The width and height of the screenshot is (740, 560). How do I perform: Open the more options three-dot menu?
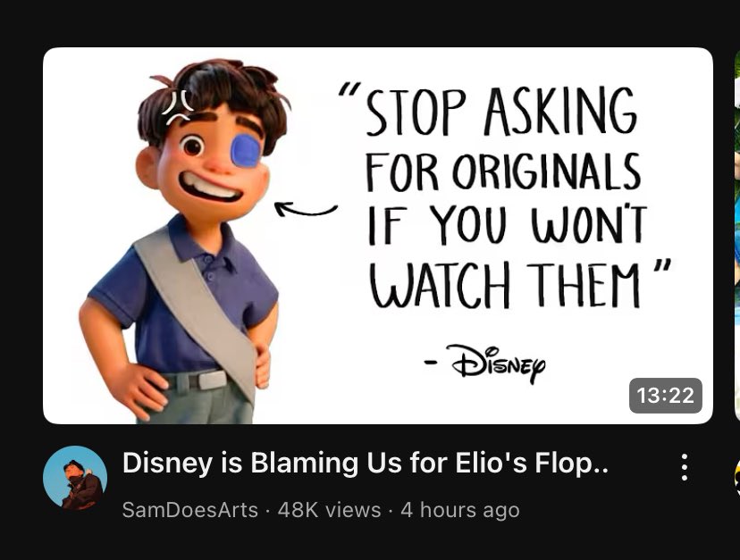tap(685, 467)
